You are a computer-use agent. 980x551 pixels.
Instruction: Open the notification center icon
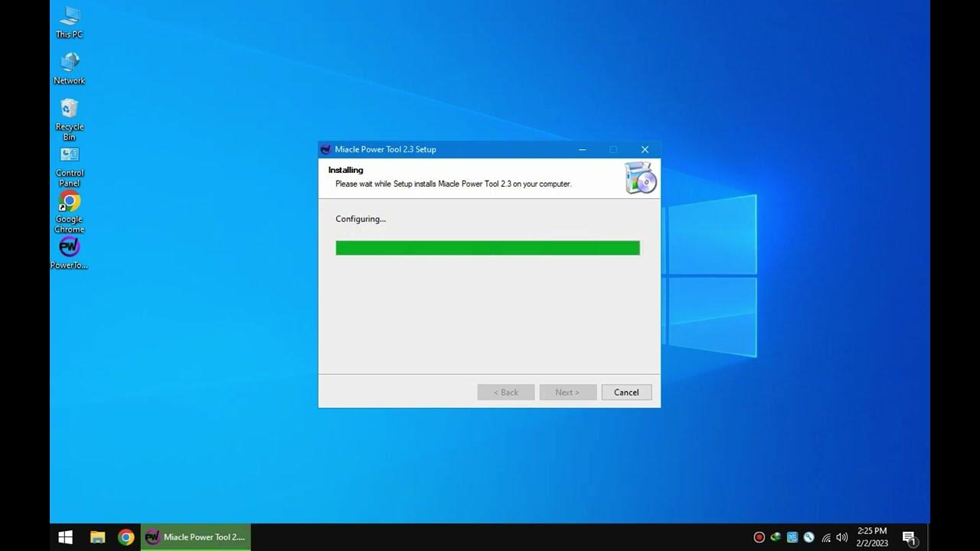(x=910, y=538)
